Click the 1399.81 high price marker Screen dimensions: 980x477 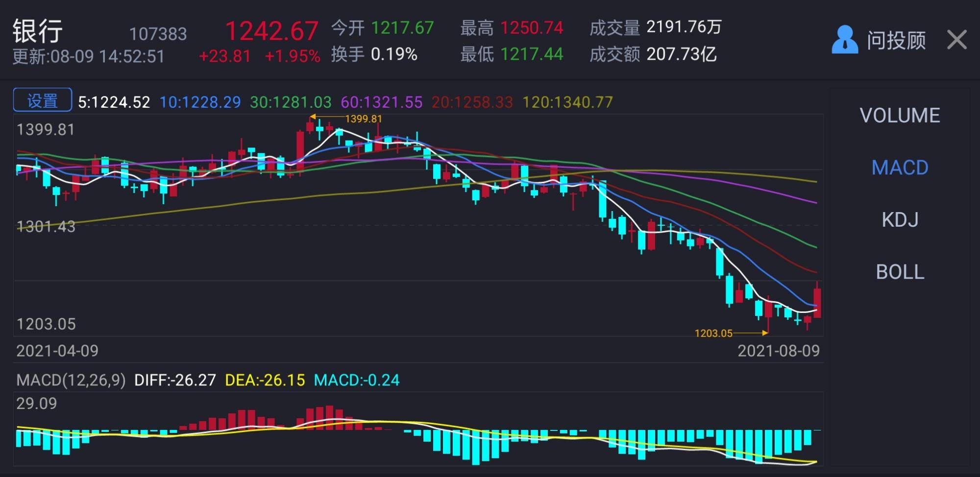point(363,119)
